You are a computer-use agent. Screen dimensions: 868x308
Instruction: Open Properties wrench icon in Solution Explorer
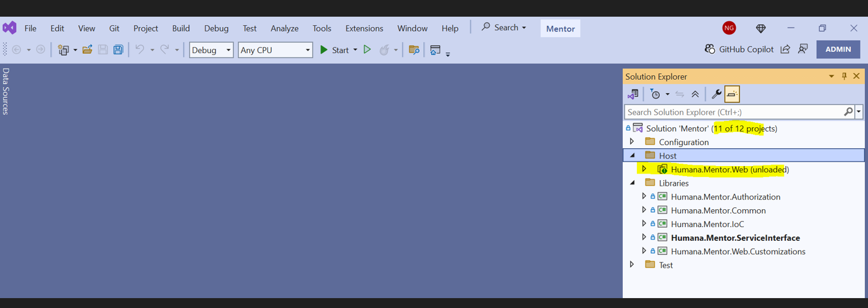point(716,94)
